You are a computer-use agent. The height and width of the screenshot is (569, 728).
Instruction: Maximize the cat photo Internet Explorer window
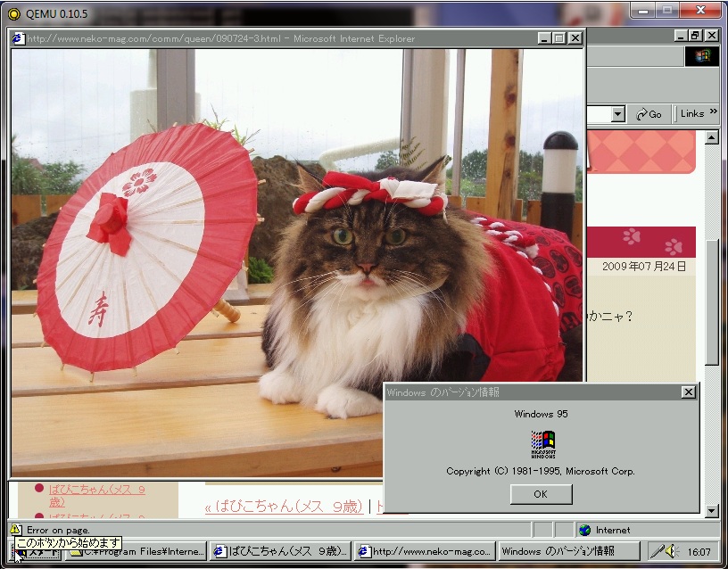[559, 38]
